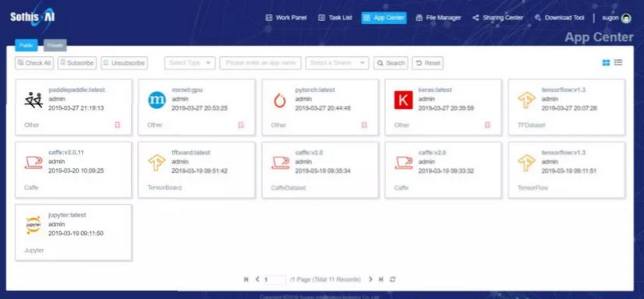Screen dimensions: 644x299
Task: Go to the last page arrow
Action: [x=381, y=280]
